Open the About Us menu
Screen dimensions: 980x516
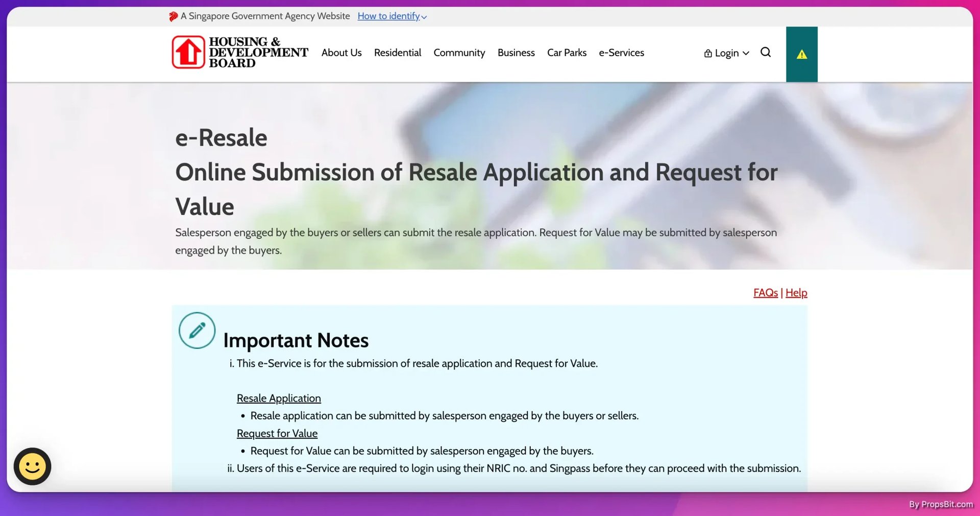pyautogui.click(x=341, y=52)
